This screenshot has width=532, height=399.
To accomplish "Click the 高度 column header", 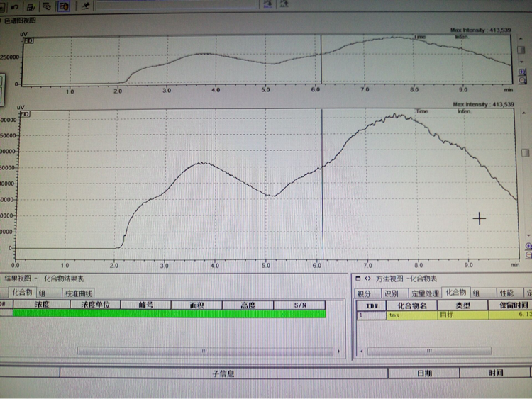I will [x=248, y=305].
